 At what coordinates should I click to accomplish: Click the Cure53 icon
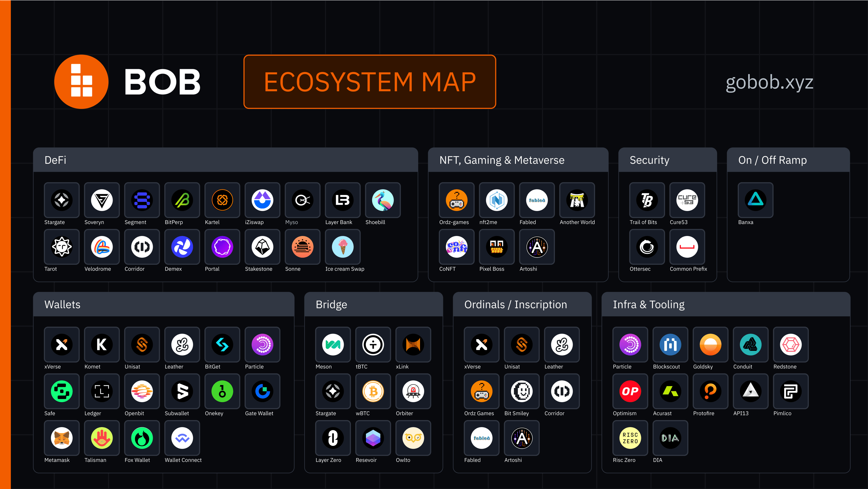687,200
